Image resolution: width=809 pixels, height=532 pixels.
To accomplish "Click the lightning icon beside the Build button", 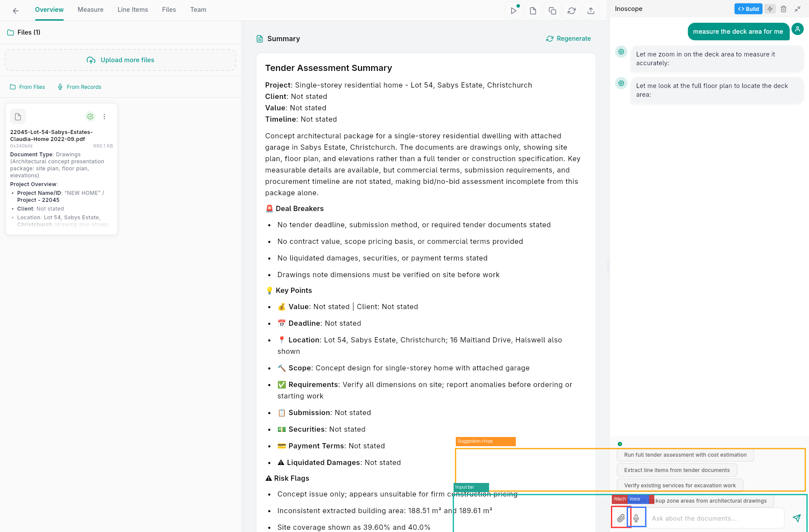I will (x=770, y=9).
